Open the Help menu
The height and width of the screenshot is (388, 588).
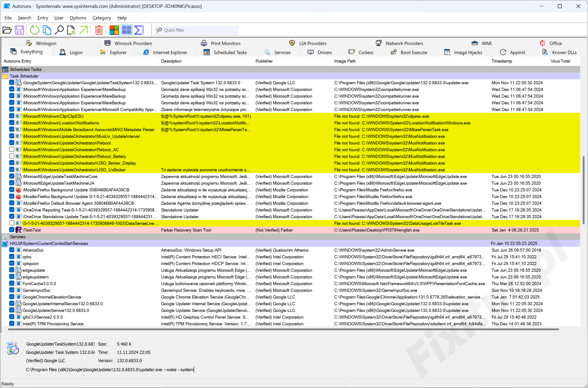pos(122,18)
